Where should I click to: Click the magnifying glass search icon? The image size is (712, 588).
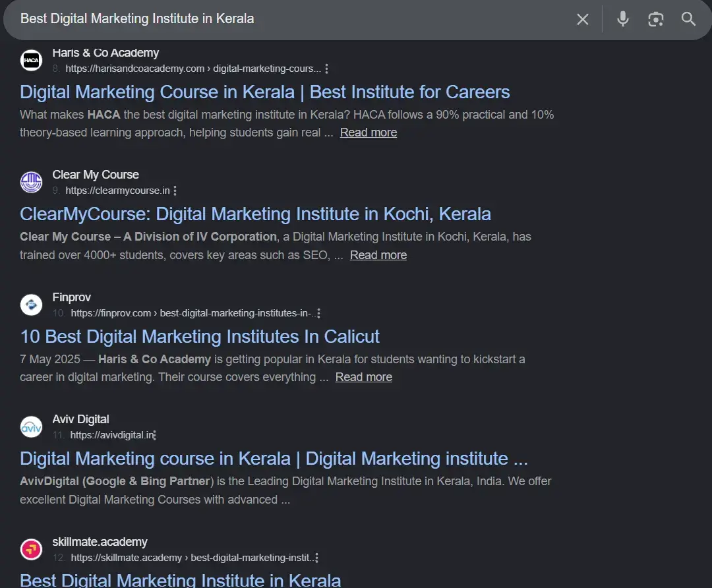tap(688, 19)
